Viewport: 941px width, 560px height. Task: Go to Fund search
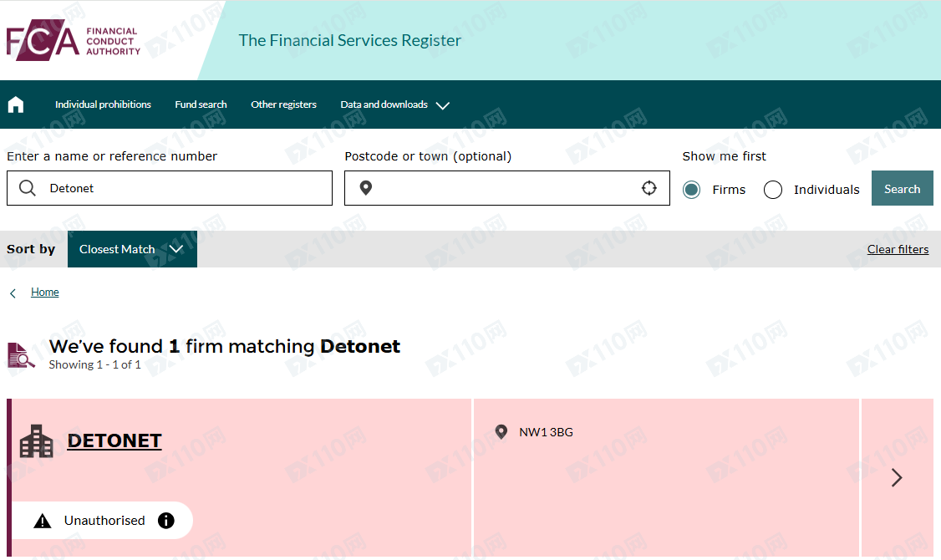coord(201,104)
